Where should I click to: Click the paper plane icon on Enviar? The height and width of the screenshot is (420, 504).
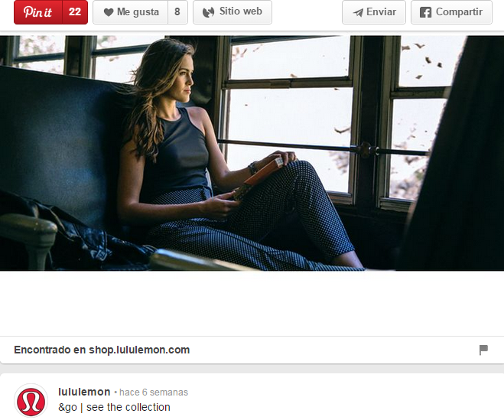click(358, 13)
